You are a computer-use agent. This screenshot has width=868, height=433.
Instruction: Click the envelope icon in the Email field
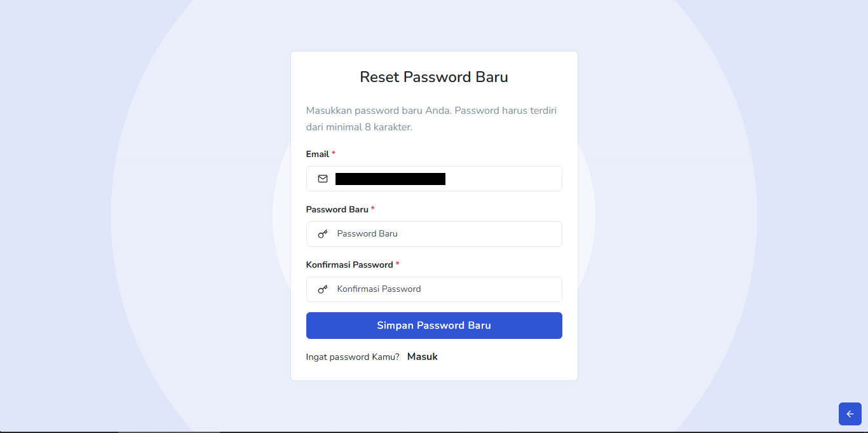point(323,179)
